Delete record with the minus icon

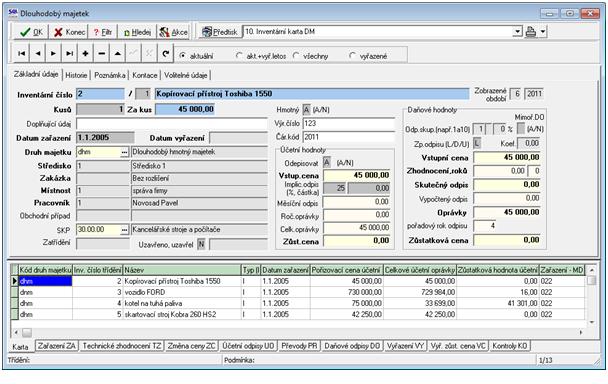(x=102, y=54)
